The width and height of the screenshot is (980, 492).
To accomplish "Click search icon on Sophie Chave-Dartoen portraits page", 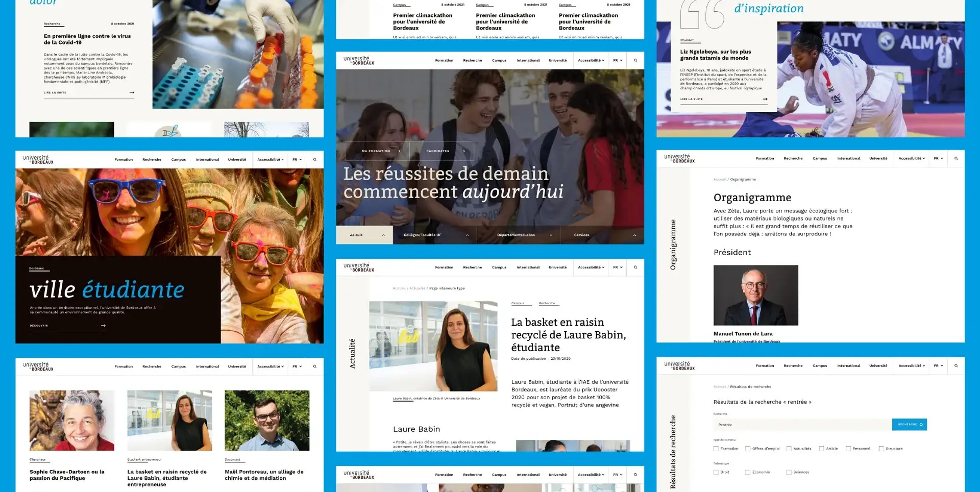I will click(315, 366).
